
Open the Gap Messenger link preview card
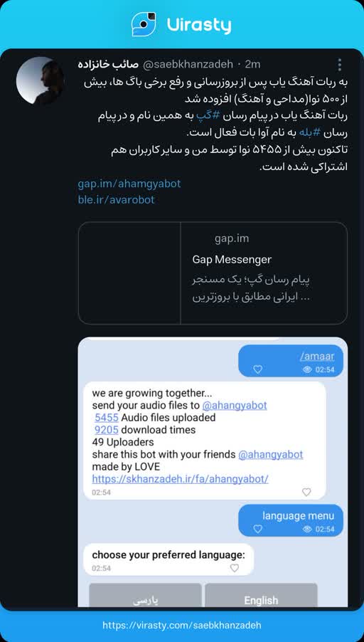pos(213,273)
